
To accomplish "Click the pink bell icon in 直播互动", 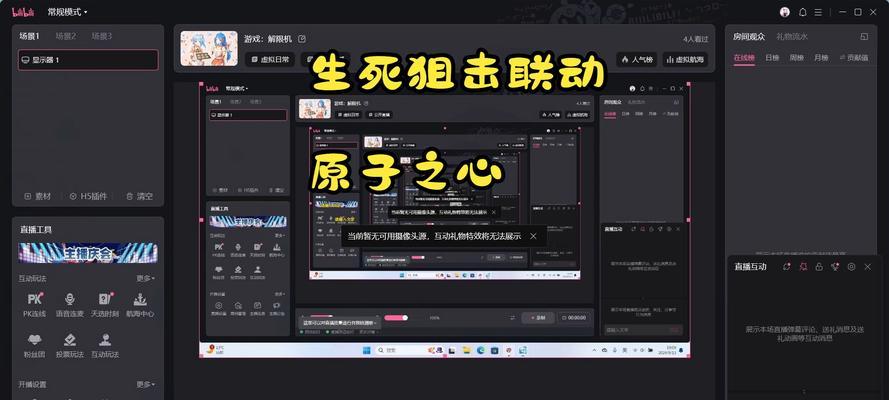I will pos(803,266).
